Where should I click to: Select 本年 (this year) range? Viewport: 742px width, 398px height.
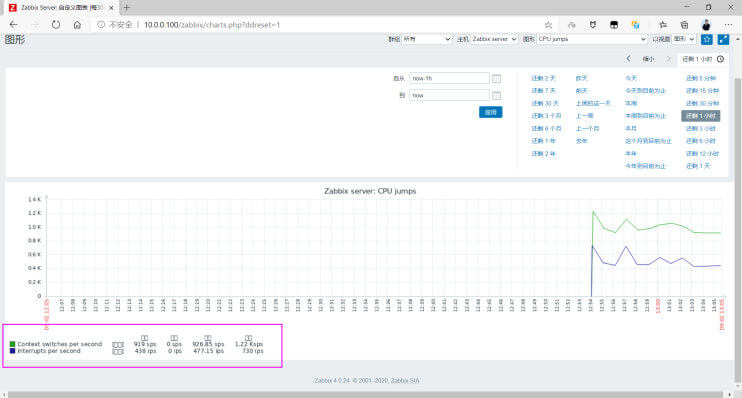[x=631, y=153]
